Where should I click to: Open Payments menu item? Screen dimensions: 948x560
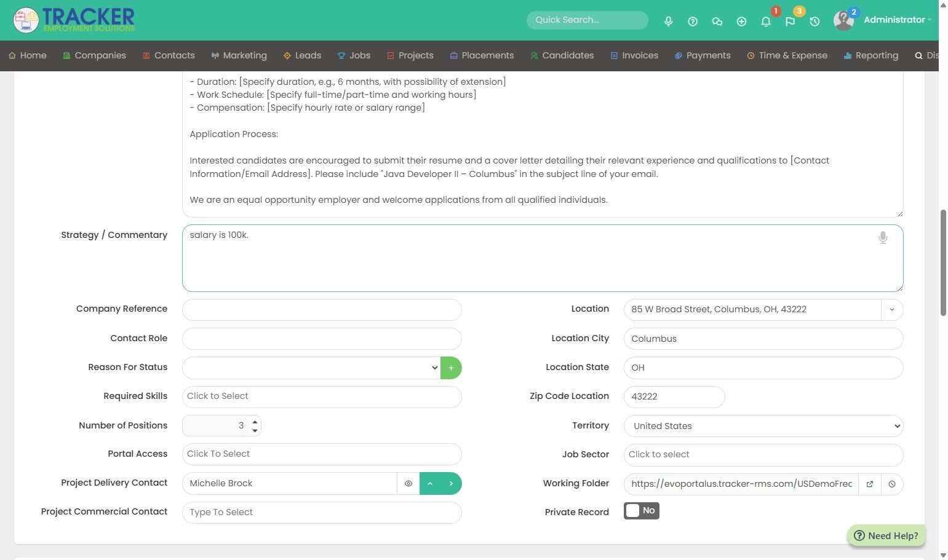(703, 55)
